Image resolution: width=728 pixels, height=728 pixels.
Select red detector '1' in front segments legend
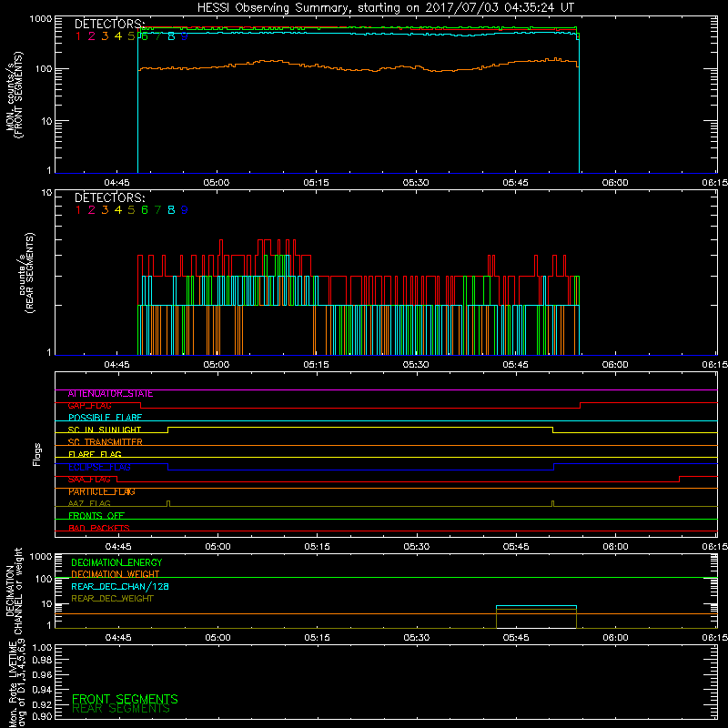click(78, 36)
